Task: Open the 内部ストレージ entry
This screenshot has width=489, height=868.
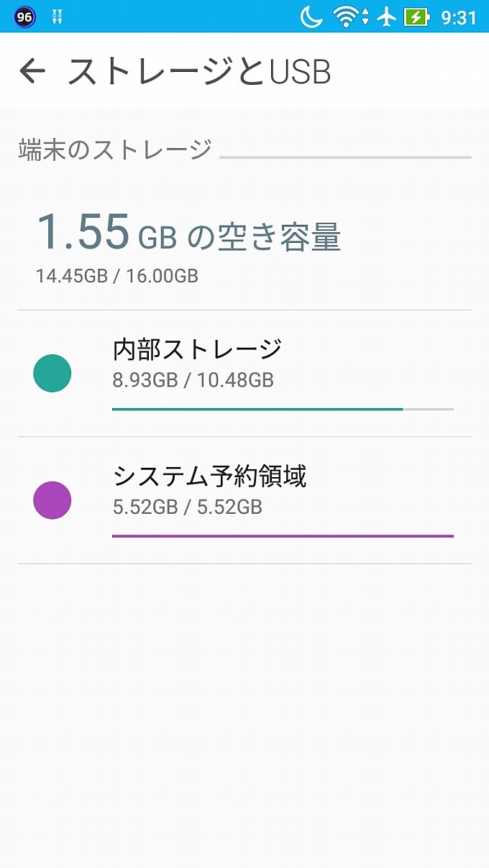Action: [244, 374]
